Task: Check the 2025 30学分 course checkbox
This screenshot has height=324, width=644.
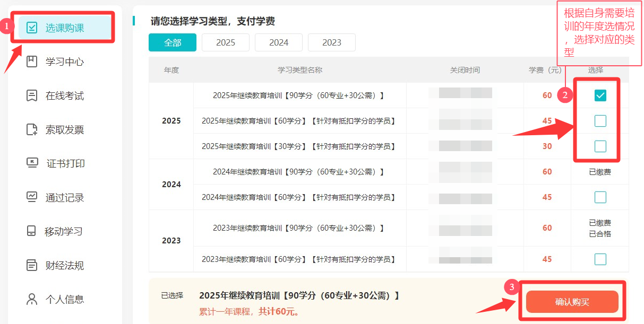Action: 600,146
